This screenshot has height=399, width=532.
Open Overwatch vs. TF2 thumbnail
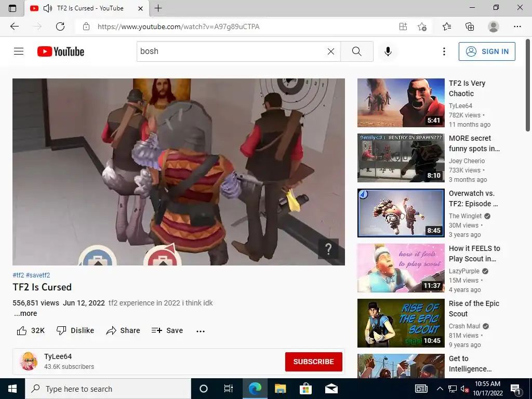pos(401,212)
